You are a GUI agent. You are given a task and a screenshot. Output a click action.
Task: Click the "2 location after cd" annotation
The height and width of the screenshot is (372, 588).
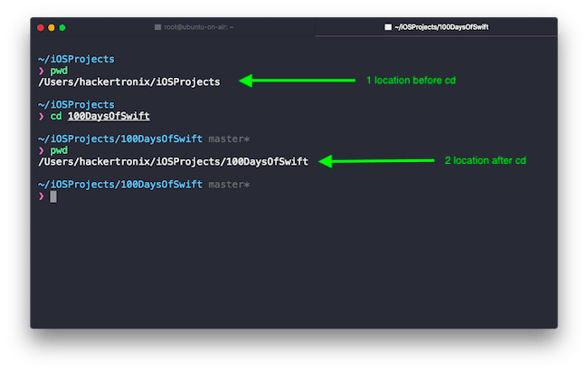(x=485, y=161)
